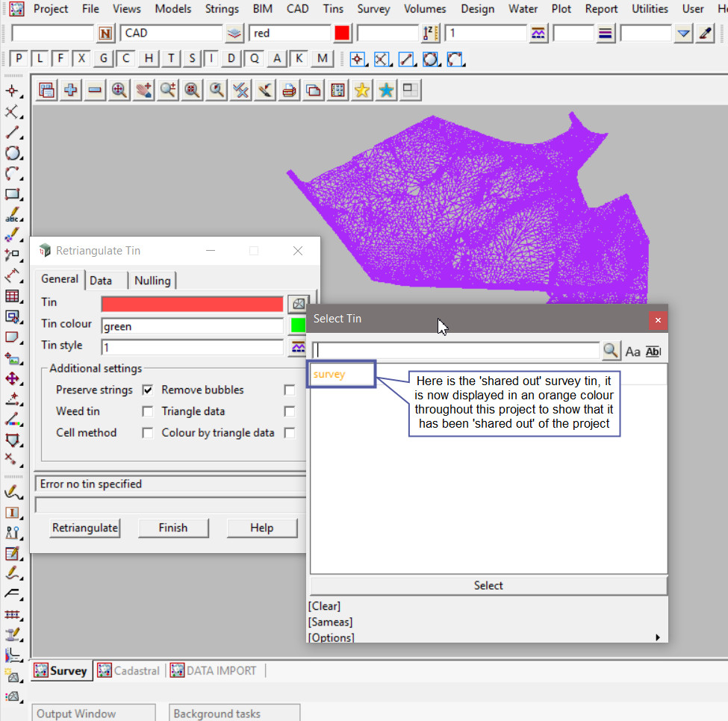Click the printer icon in view toolbar
This screenshot has height=721, width=728.
point(289,90)
